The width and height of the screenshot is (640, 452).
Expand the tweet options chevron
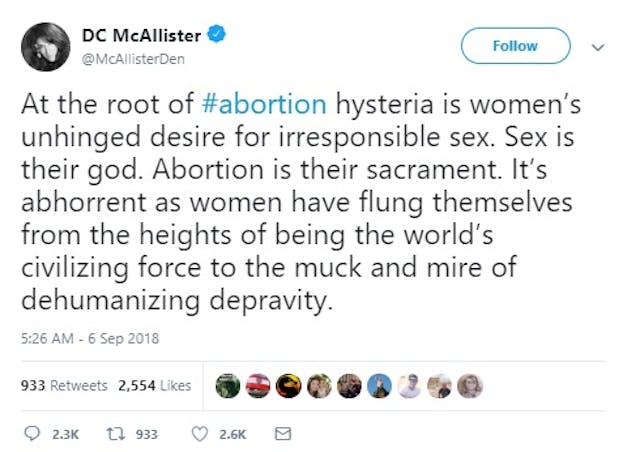[598, 46]
